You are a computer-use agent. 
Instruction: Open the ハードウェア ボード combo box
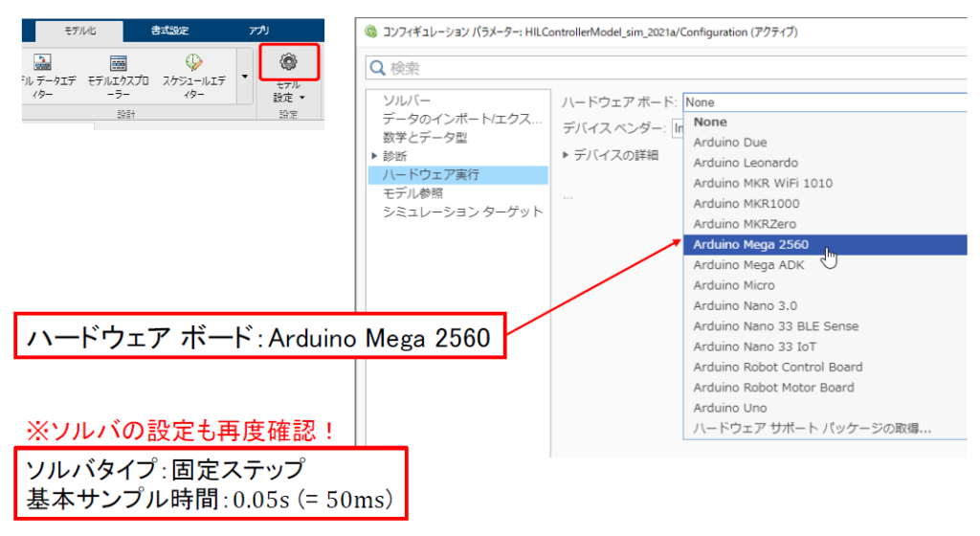coord(825,101)
